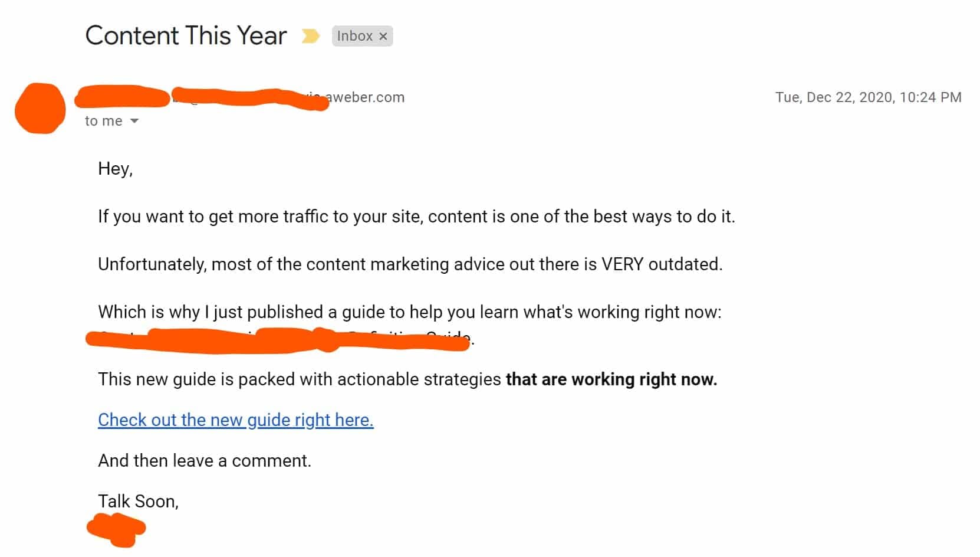Click the bold "that are working right now." text

point(611,379)
